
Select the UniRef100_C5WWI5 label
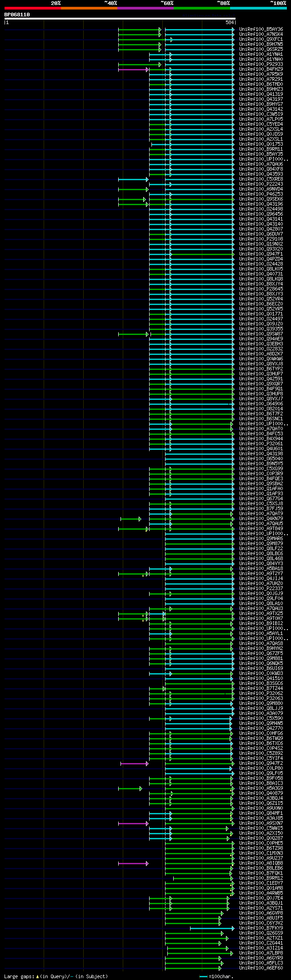coord(261,828)
